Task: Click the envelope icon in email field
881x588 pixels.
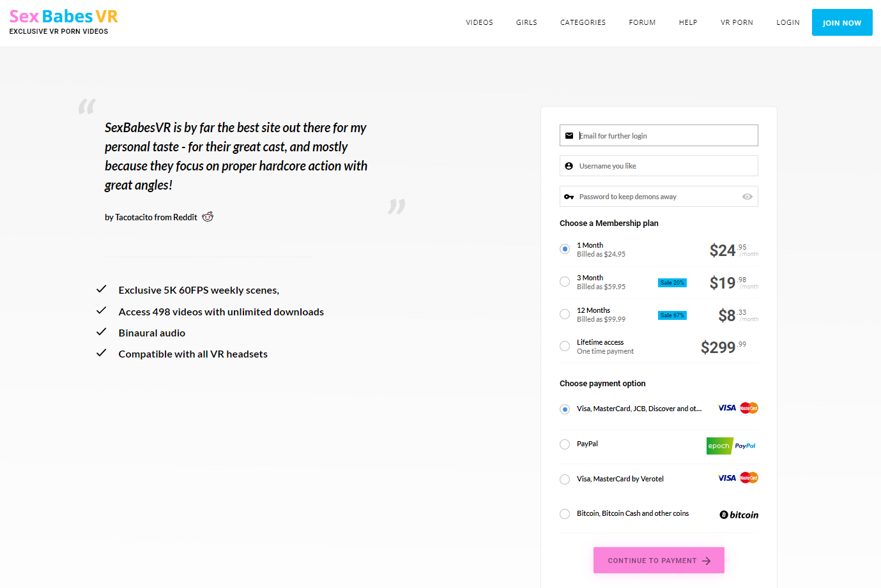Action: (x=569, y=136)
